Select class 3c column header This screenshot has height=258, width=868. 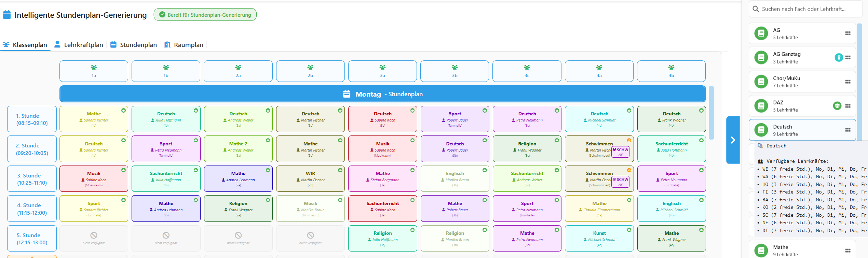click(x=527, y=71)
